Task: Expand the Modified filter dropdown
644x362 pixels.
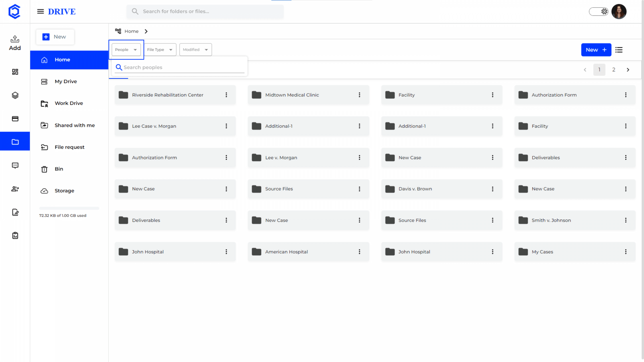Action: click(x=195, y=50)
